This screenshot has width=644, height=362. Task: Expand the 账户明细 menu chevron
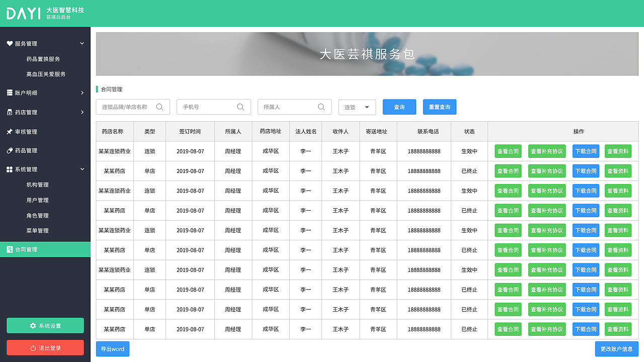pos(82,93)
